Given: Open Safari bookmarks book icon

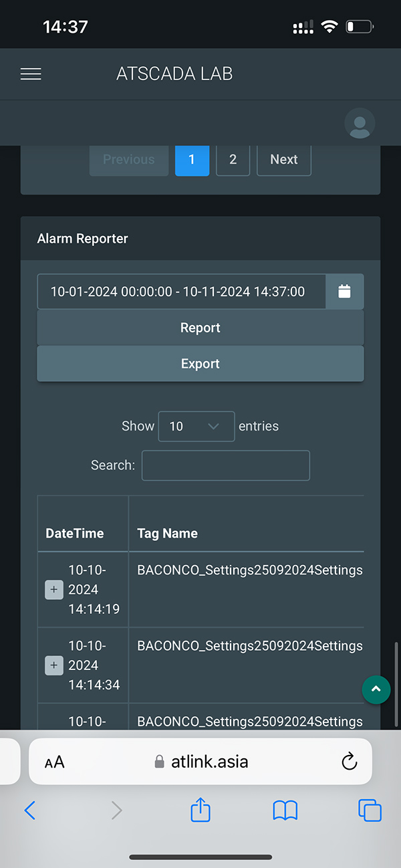Looking at the screenshot, I should point(285,810).
